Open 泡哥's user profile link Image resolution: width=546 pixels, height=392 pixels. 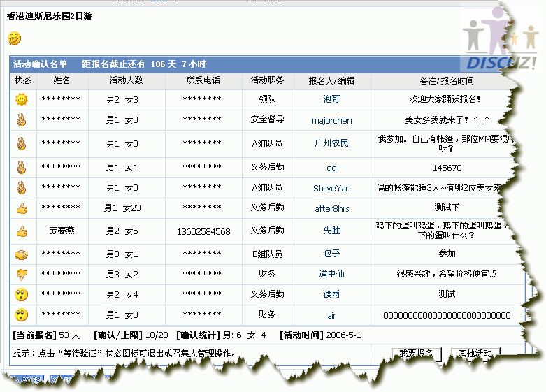331,99
